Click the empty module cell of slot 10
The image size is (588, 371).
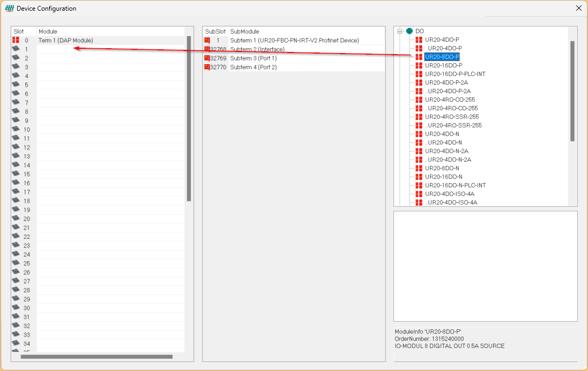pos(110,130)
